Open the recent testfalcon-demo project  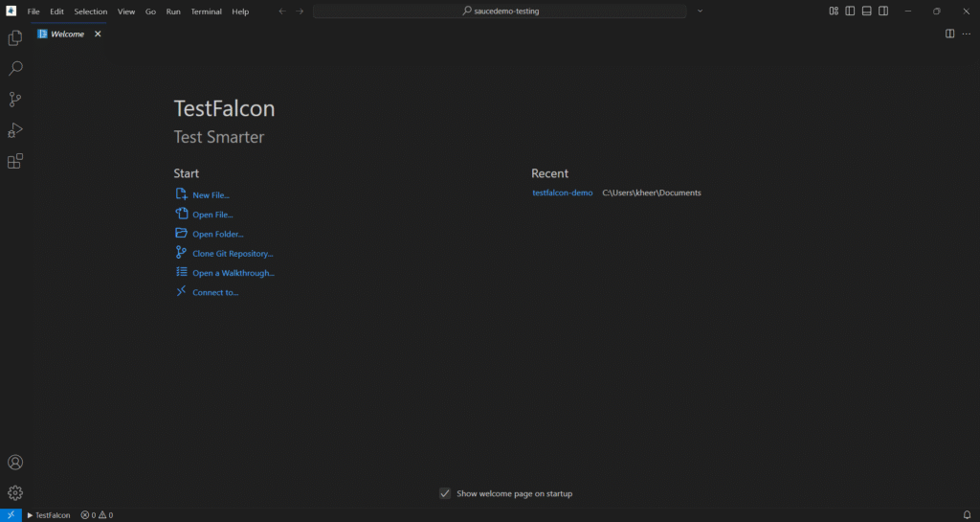[562, 193]
